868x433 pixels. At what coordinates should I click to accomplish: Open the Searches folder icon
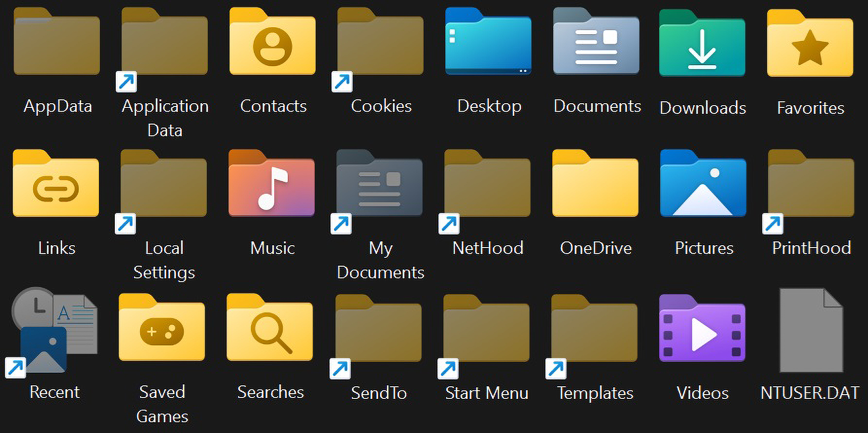[x=269, y=327]
